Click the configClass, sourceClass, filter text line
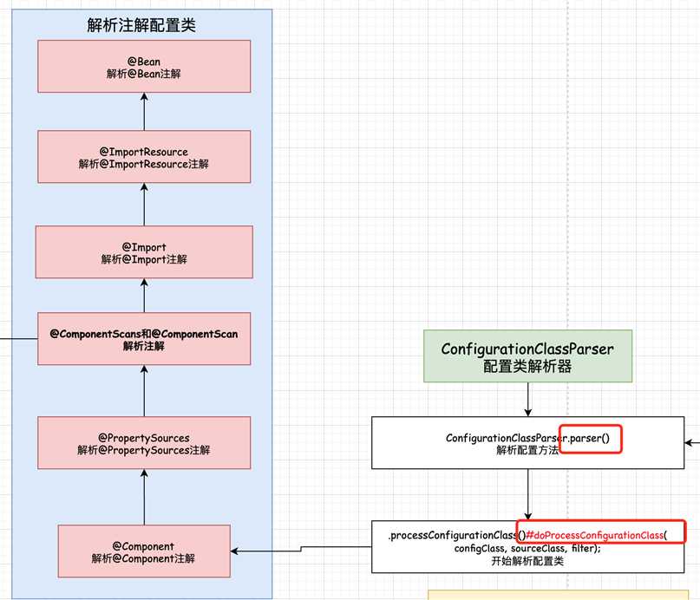Viewport: 700px width, 600px height. 527,548
